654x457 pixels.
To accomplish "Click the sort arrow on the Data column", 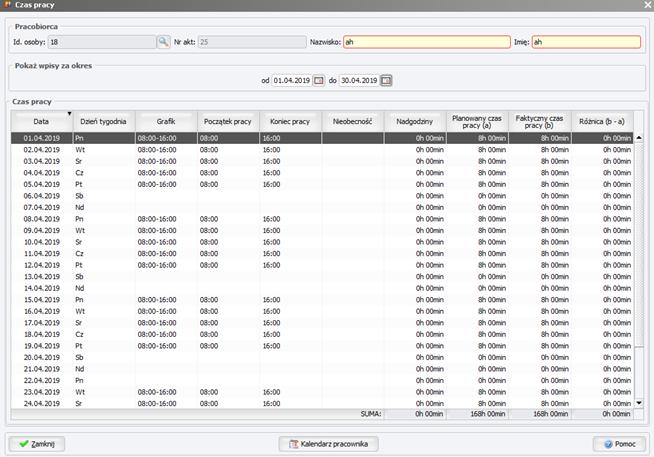I will [x=69, y=113].
